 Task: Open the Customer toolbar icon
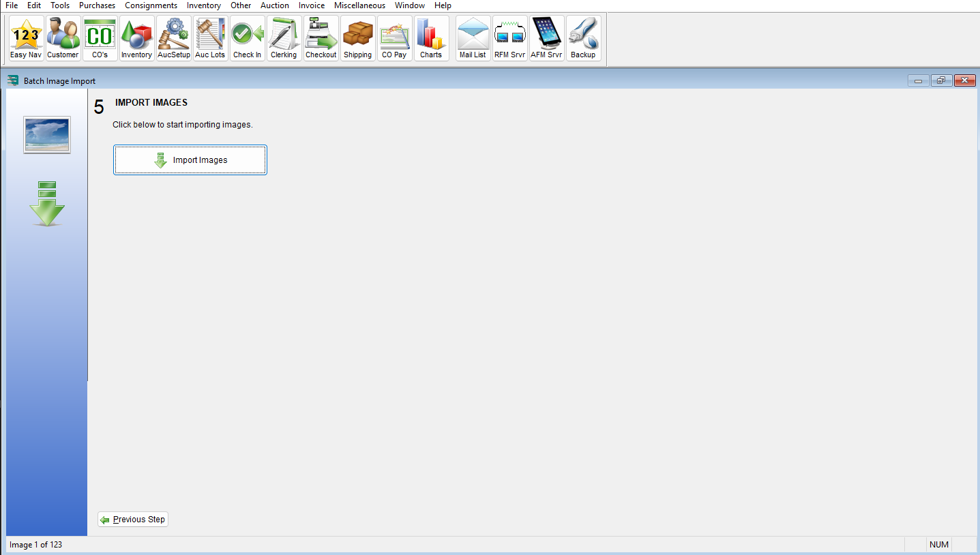click(63, 38)
